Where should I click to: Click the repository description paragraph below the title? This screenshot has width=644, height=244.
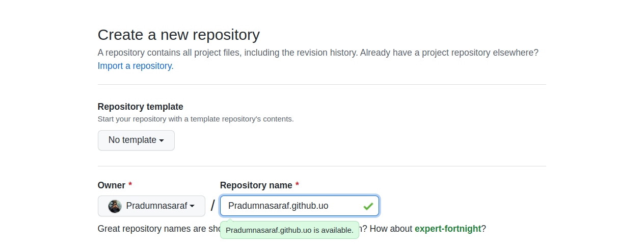317,53
